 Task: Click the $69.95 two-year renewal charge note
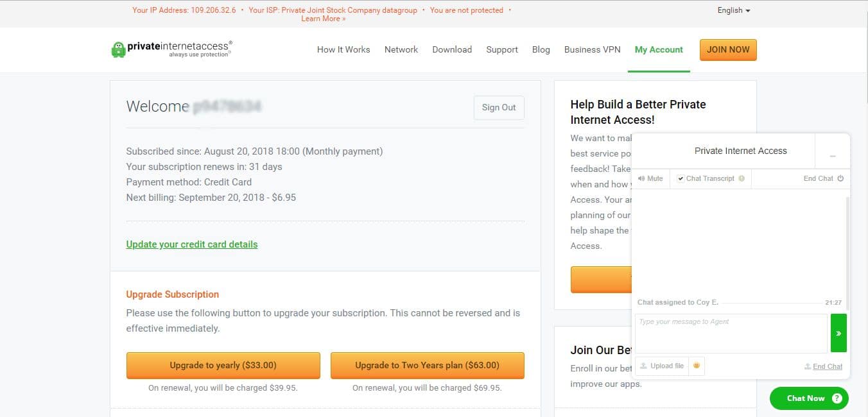click(427, 388)
